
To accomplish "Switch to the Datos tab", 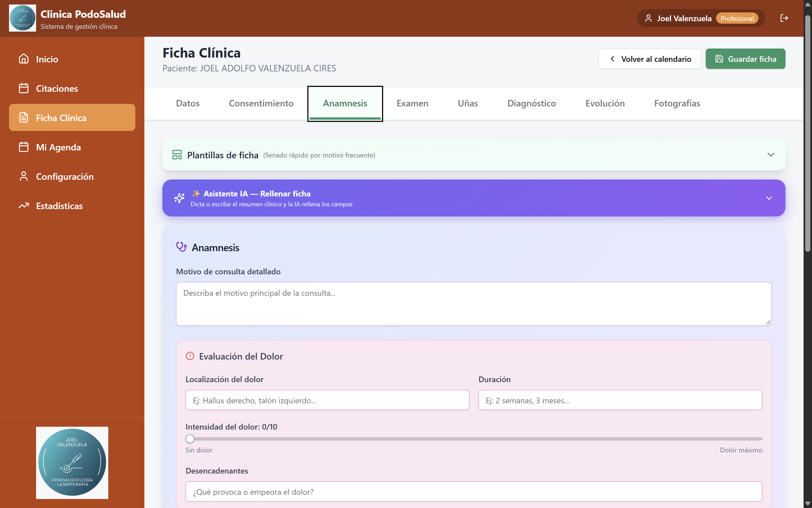I will click(x=187, y=104).
